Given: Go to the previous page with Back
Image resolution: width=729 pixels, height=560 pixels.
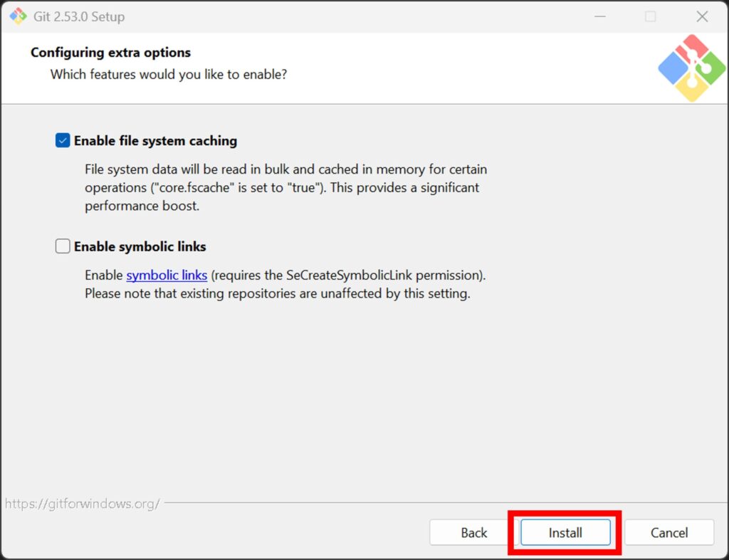Looking at the screenshot, I should (x=473, y=532).
